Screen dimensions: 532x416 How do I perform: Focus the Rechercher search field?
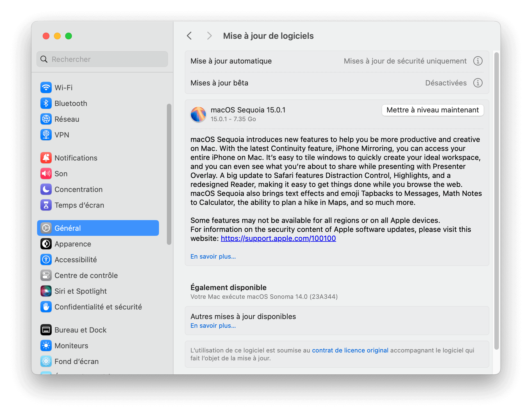click(x=102, y=59)
